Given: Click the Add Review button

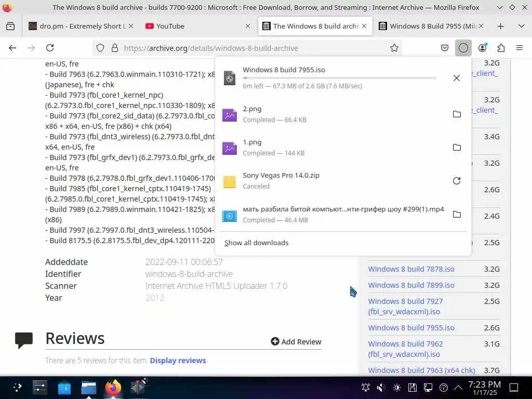Looking at the screenshot, I should 296,342.
